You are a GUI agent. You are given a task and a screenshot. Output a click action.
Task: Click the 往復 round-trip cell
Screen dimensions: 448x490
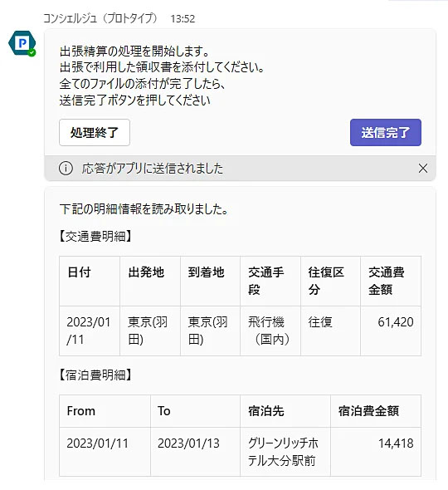[x=331, y=331]
